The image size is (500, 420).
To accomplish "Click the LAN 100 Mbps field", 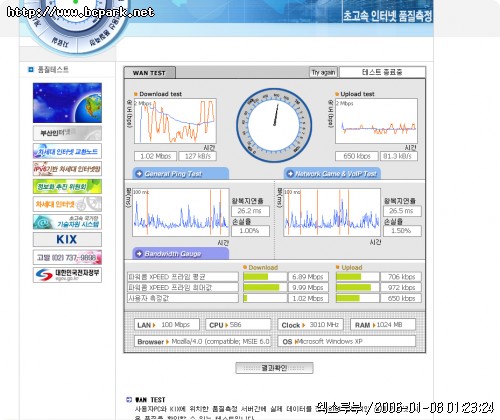I will (167, 325).
